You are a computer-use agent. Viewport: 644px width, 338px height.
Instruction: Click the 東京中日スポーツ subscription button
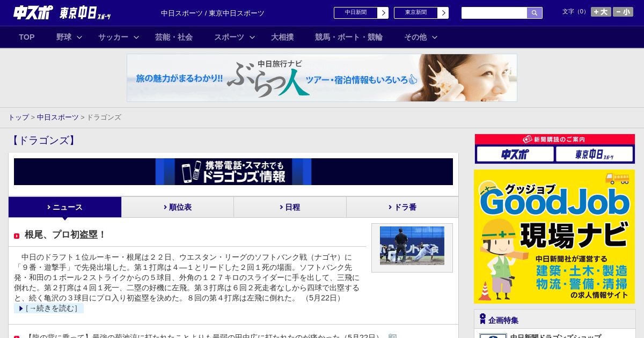[x=595, y=155]
